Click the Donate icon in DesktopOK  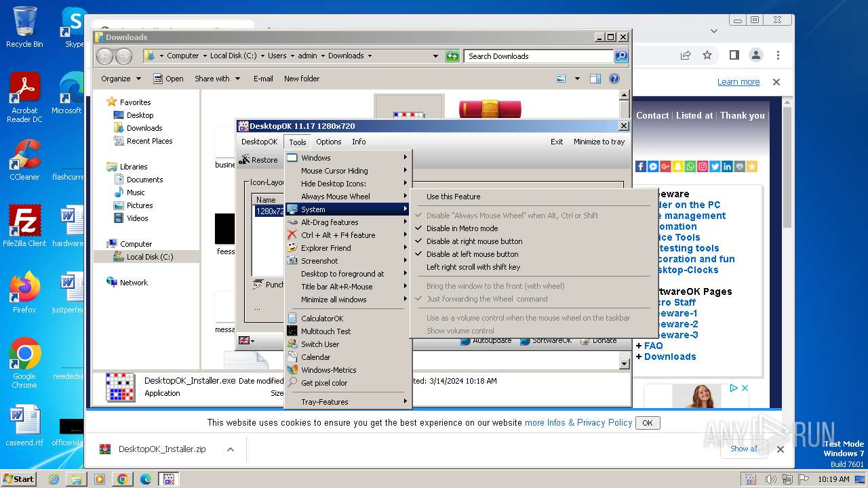tap(585, 341)
